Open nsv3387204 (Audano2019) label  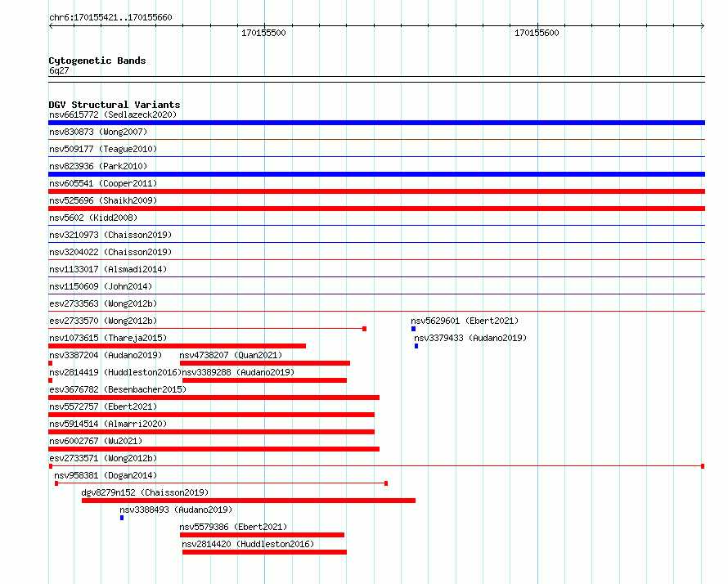coord(106,355)
